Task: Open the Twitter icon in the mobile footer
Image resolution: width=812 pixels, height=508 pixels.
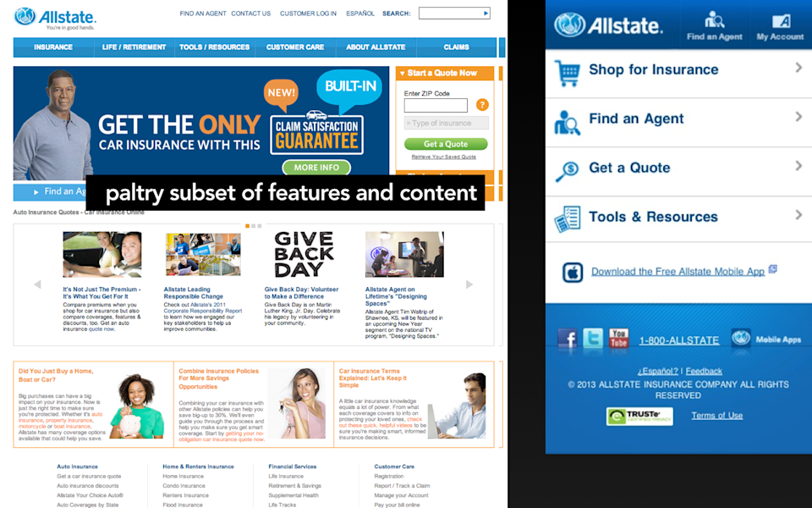Action: [x=593, y=338]
